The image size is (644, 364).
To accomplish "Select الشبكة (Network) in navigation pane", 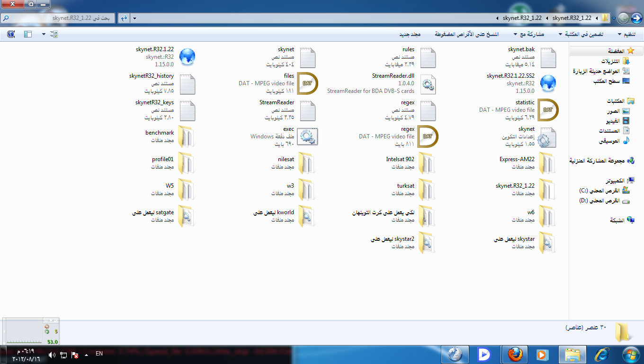I will tap(622, 220).
